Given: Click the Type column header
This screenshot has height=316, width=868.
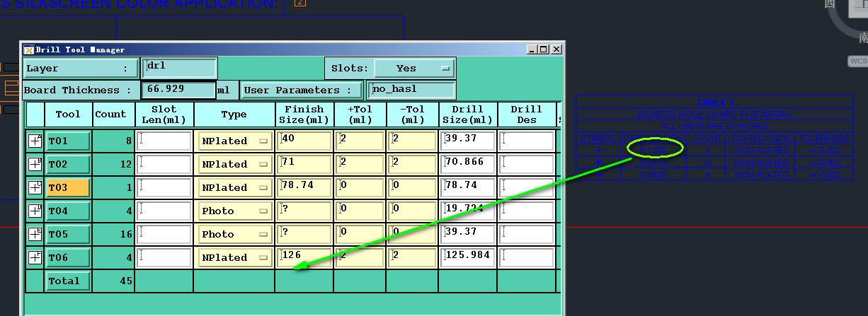Looking at the screenshot, I should coord(234,115).
